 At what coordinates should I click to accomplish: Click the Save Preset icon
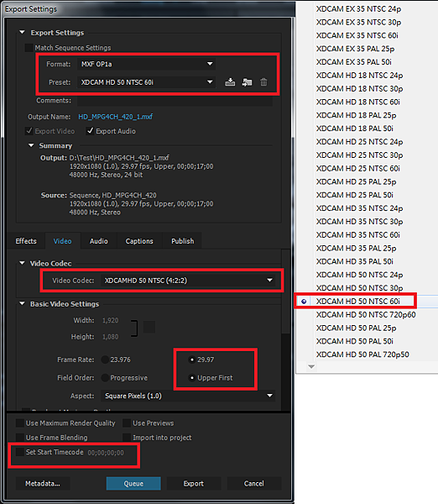click(230, 82)
